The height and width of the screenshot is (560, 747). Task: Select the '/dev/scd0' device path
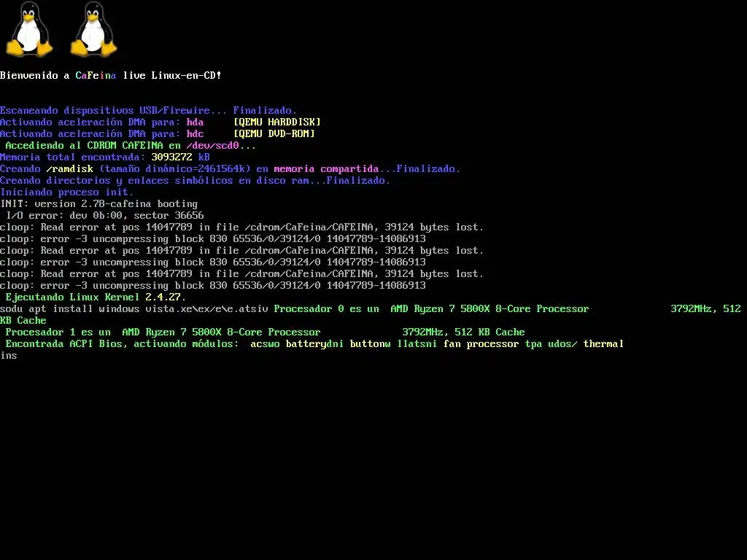coord(212,145)
